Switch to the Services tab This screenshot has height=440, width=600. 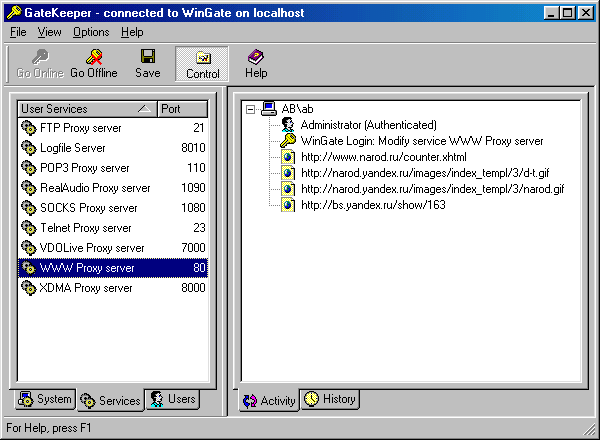(111, 400)
